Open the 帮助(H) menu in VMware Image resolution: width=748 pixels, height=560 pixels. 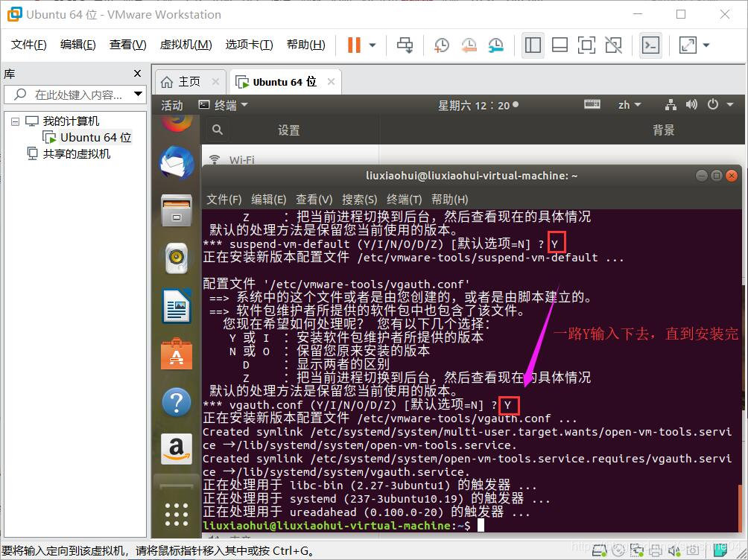305,45
